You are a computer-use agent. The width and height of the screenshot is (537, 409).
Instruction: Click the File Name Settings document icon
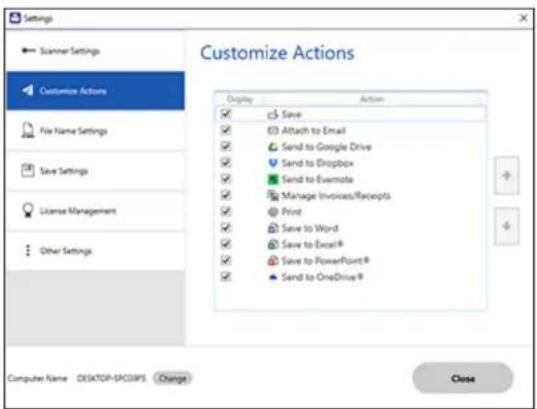point(28,131)
